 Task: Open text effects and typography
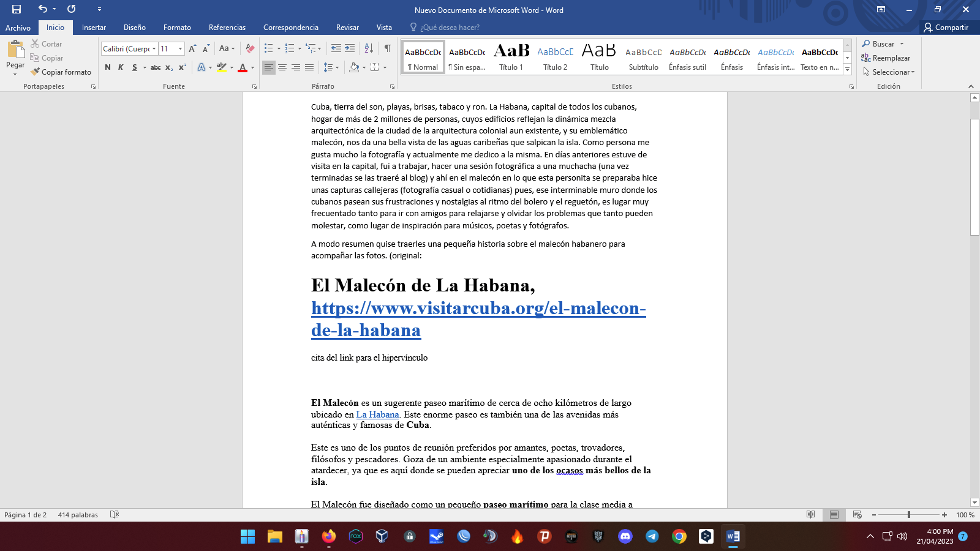(x=202, y=67)
